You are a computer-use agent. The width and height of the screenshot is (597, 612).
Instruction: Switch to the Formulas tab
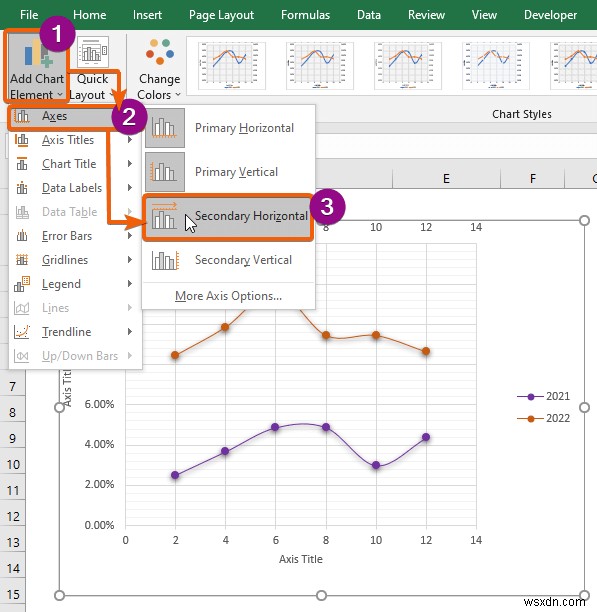[x=305, y=15]
